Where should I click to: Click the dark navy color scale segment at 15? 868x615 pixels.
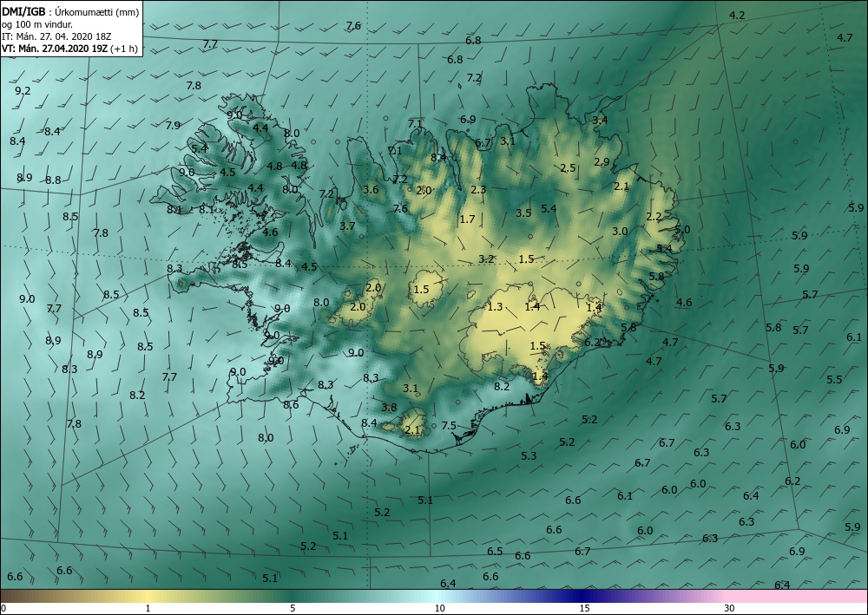pos(584,596)
